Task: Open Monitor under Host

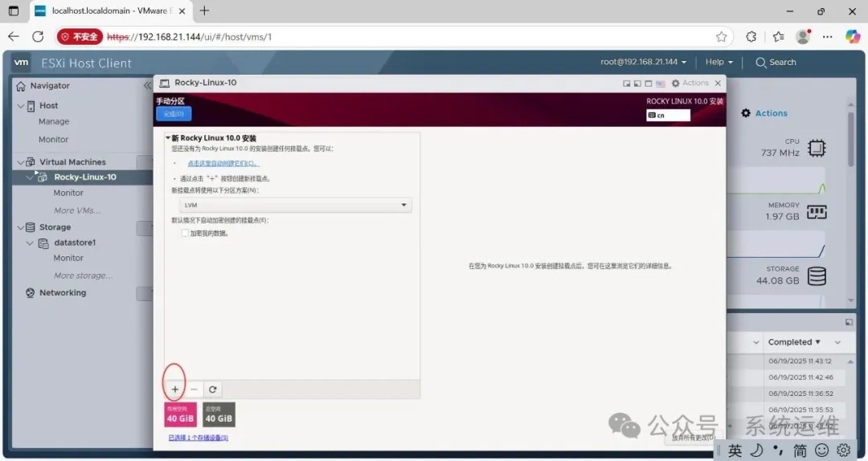Action: coord(54,140)
